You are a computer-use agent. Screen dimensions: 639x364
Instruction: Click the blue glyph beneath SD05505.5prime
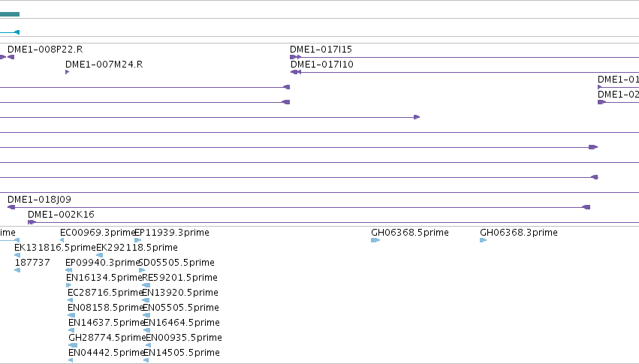tap(142, 270)
